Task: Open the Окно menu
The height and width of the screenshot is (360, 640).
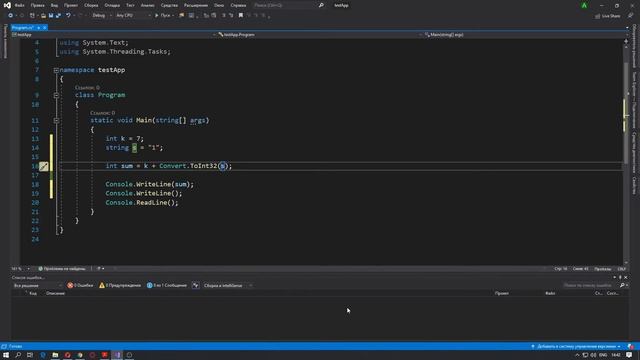Action: pyautogui.click(x=219, y=5)
